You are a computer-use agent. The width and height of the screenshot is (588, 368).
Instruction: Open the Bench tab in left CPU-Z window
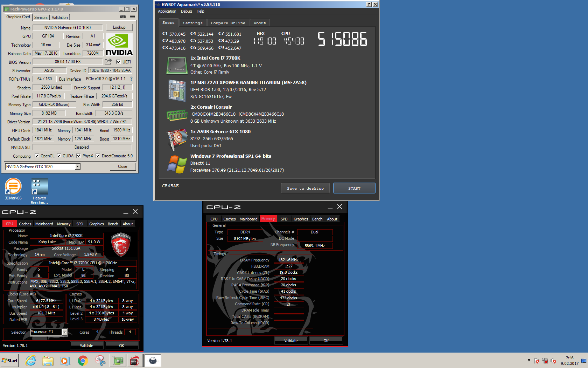(x=113, y=224)
